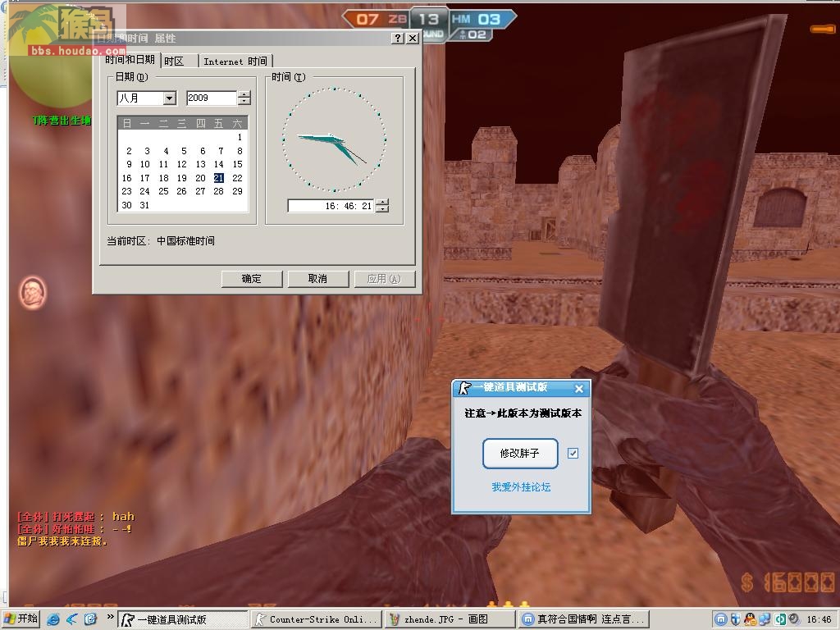Switch to zhende.JPG 画图 taskbar button
This screenshot has width=840, height=630.
[450, 619]
